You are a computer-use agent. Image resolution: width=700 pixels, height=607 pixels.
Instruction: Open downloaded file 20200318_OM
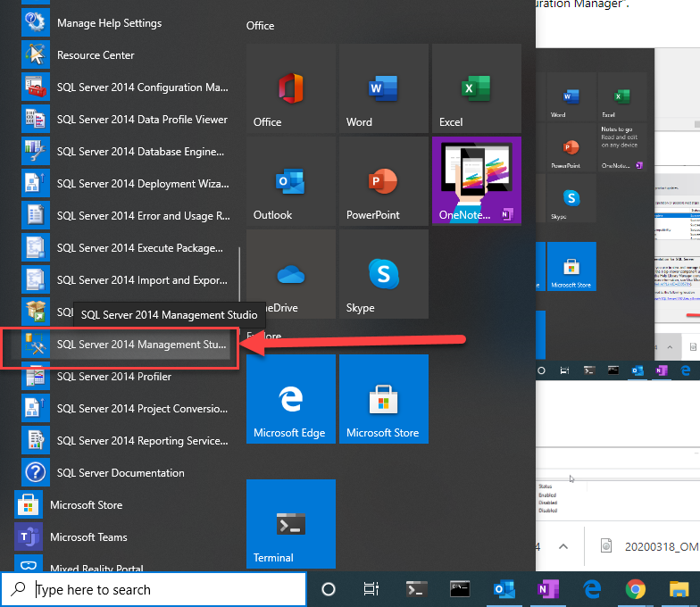(650, 546)
